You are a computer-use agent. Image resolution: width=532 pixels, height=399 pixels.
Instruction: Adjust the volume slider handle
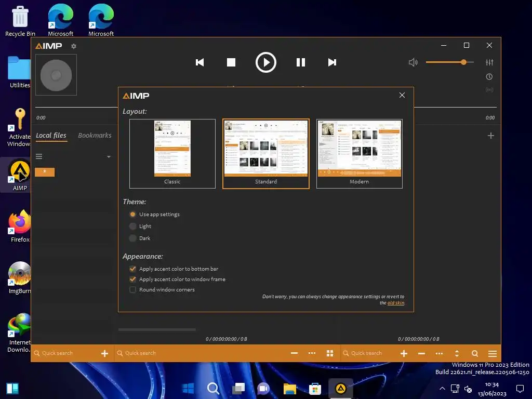point(463,62)
